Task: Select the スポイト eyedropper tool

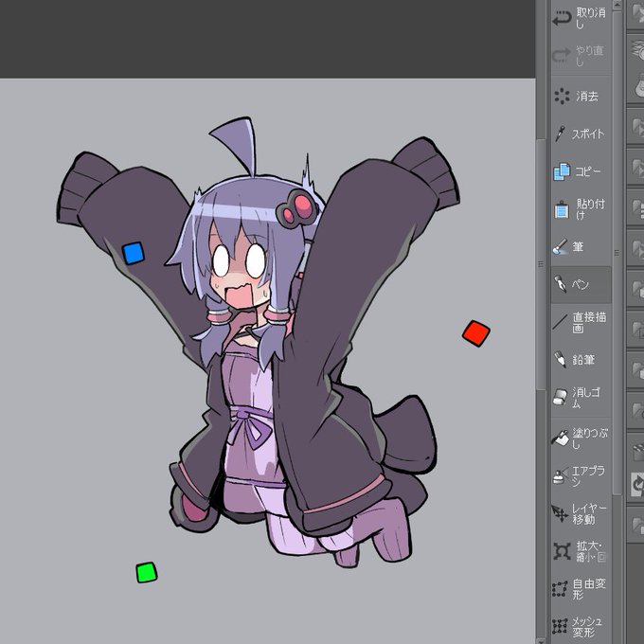Action: click(581, 134)
